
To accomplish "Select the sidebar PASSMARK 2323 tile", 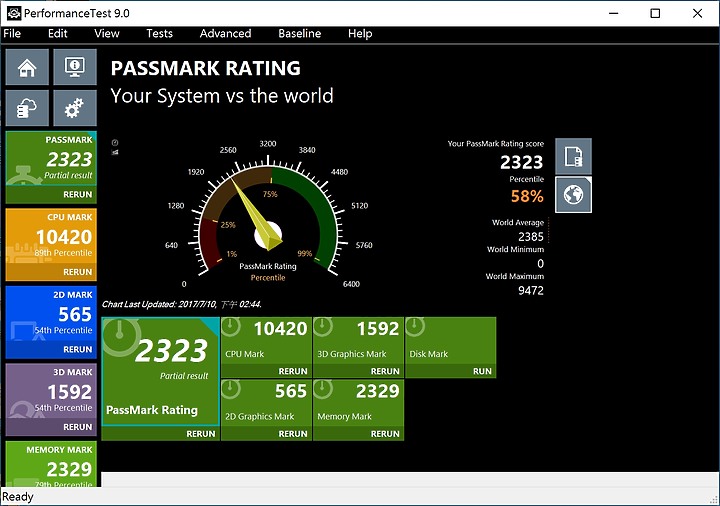I will click(x=51, y=159).
